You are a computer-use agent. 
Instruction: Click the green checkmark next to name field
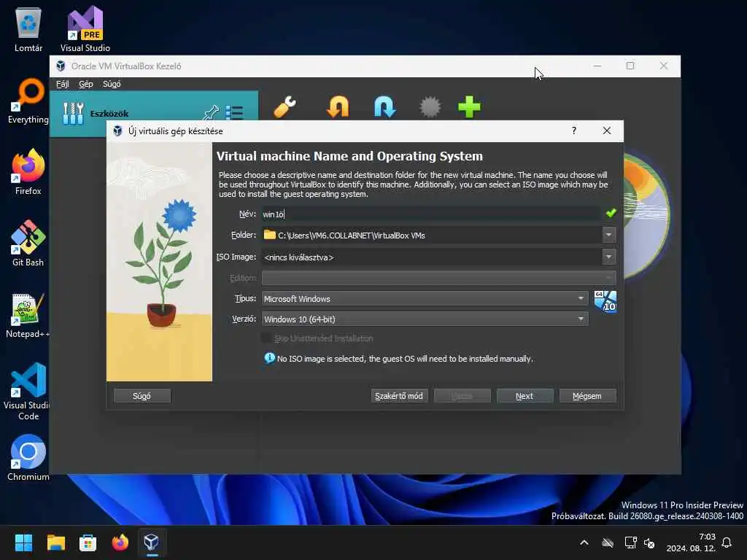tap(611, 214)
